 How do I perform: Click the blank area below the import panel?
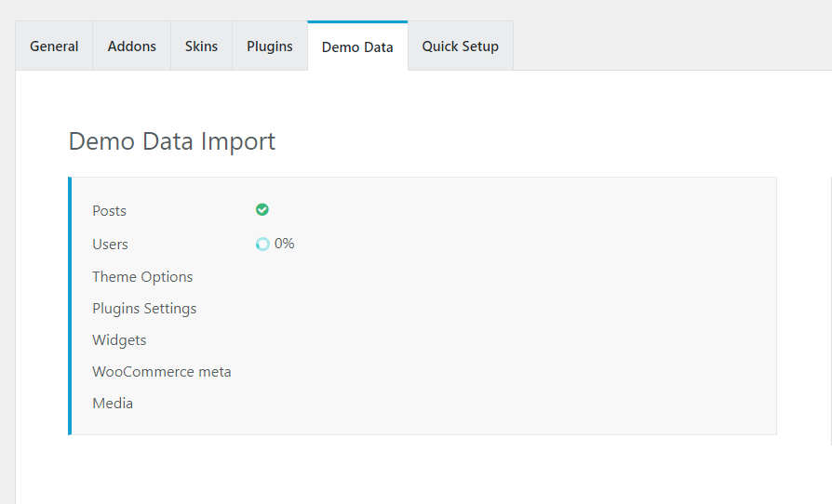423,470
